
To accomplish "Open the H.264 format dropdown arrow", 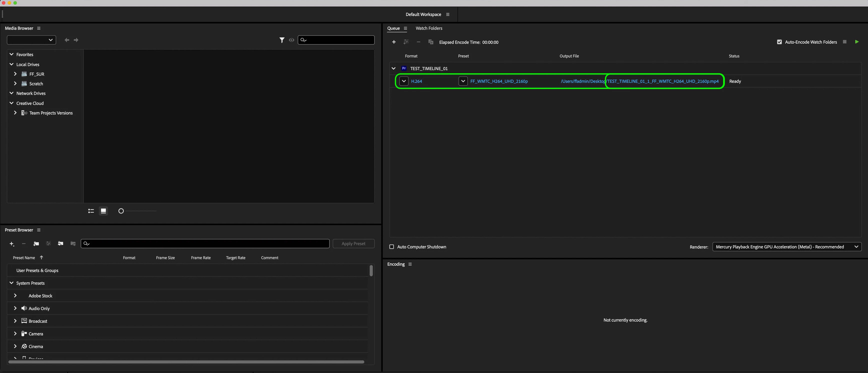I will point(404,81).
